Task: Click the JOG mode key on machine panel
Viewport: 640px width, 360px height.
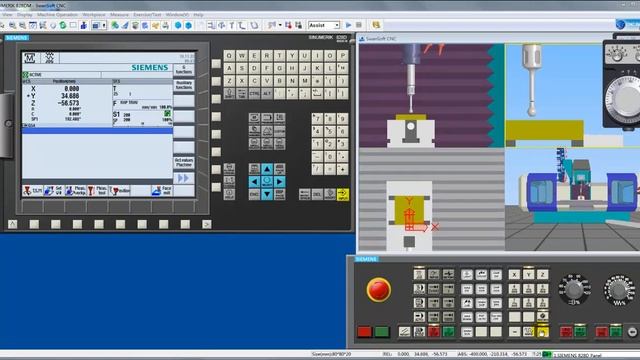Action: tap(419, 275)
